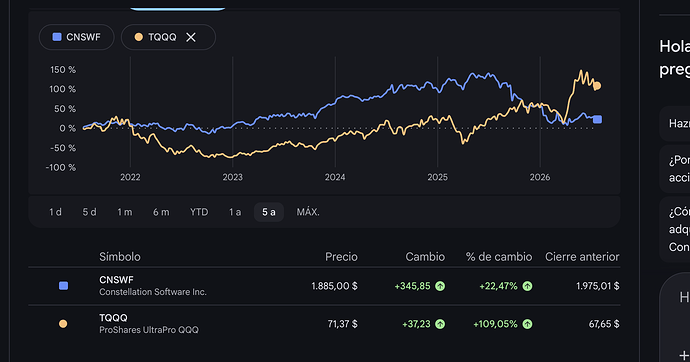This screenshot has width=690, height=362.
Task: Click the blue CNSWF endpoint marker on chart
Action: [x=597, y=119]
